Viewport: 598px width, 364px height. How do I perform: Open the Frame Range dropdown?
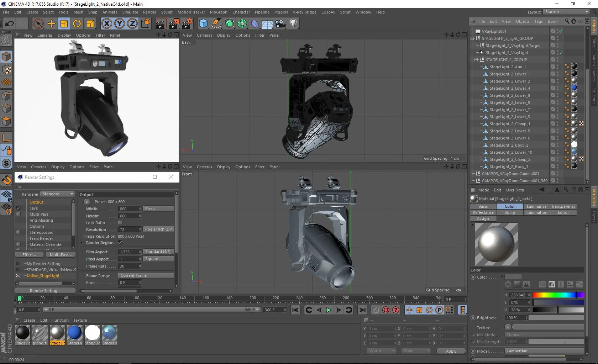146,275
